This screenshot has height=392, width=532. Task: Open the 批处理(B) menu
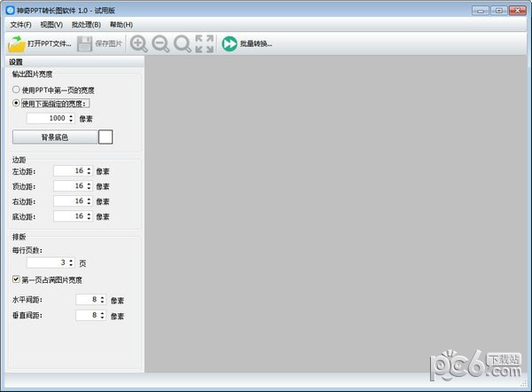pos(86,25)
